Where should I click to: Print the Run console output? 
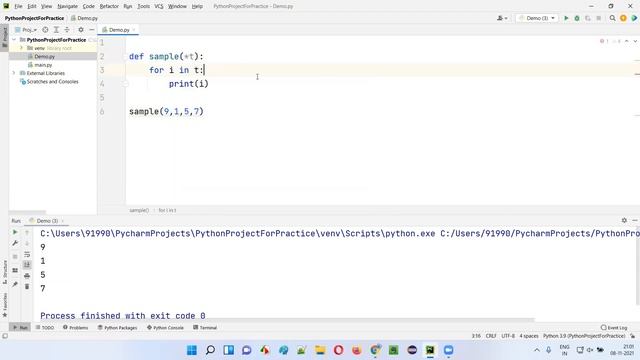coord(27,276)
